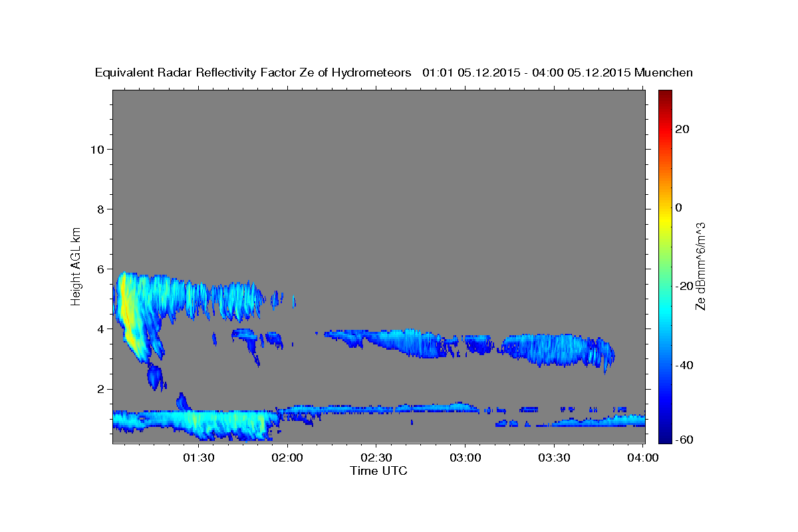The image size is (798, 532).
Task: Click the colorbar label -60
Action: coord(683,440)
